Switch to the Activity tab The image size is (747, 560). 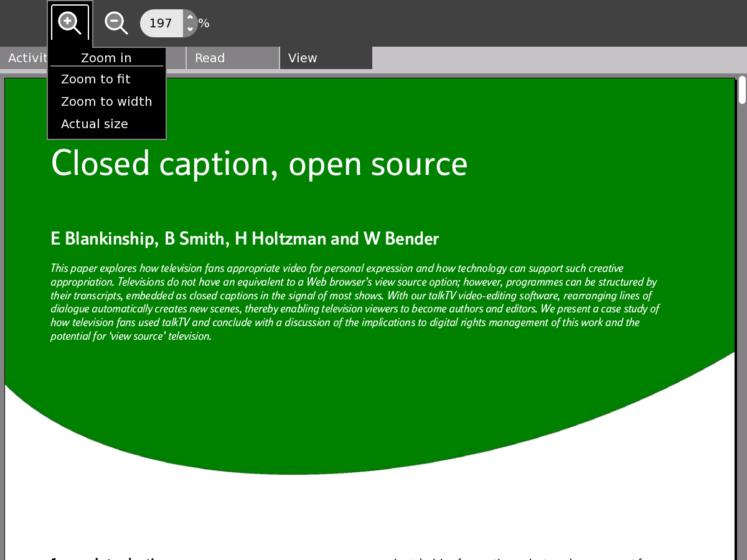[25, 58]
